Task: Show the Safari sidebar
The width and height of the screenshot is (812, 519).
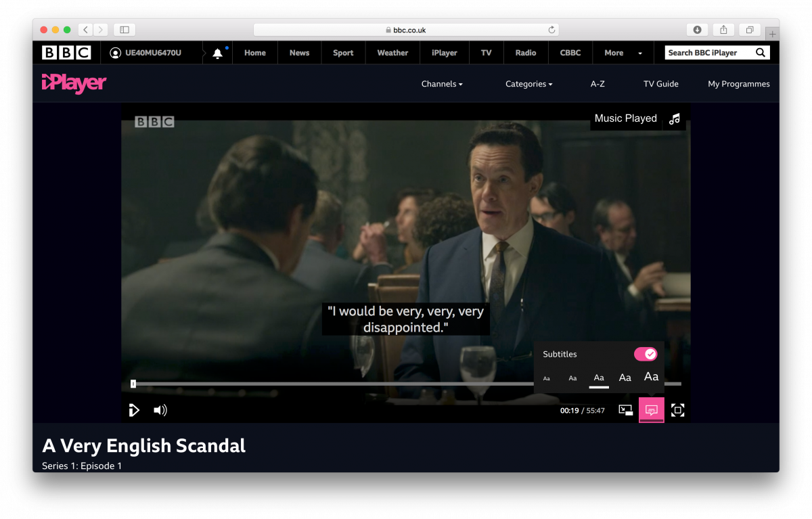Action: coord(125,30)
